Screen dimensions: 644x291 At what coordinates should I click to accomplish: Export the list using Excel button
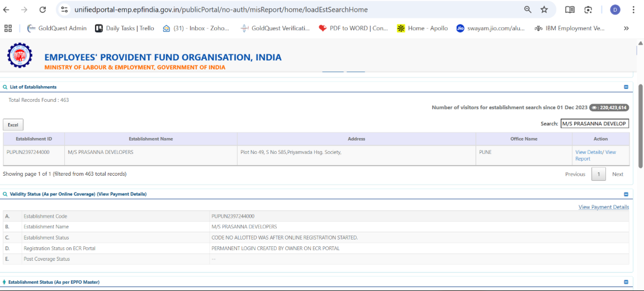(13, 125)
